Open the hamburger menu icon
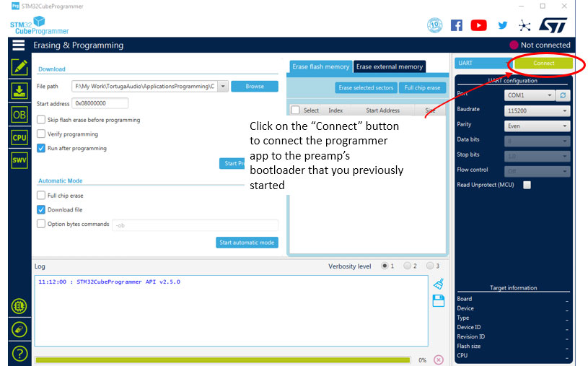This screenshot has height=366, width=588. pyautogui.click(x=18, y=45)
